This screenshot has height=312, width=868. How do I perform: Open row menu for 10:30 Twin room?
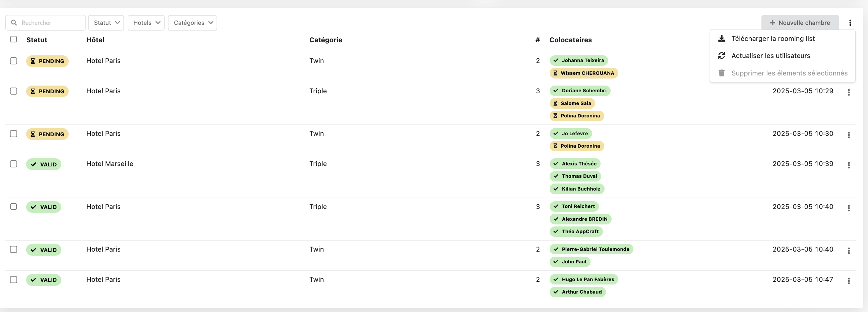pos(849,135)
